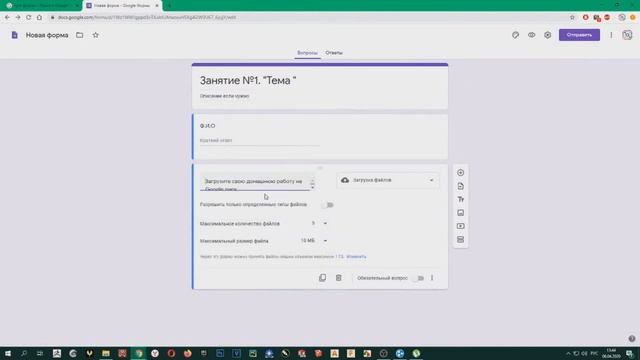
Task: Click the help question mark icon
Action: coord(632,338)
